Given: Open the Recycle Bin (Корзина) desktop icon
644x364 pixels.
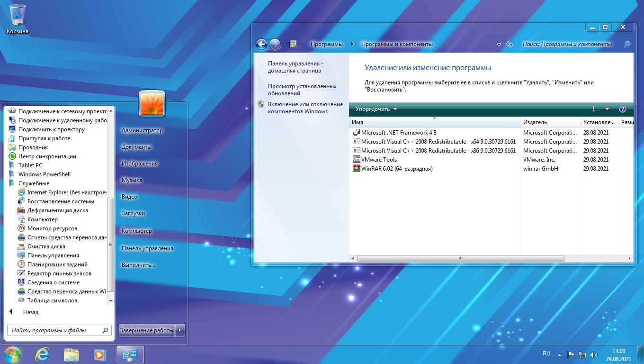Looking at the screenshot, I should (18, 19).
